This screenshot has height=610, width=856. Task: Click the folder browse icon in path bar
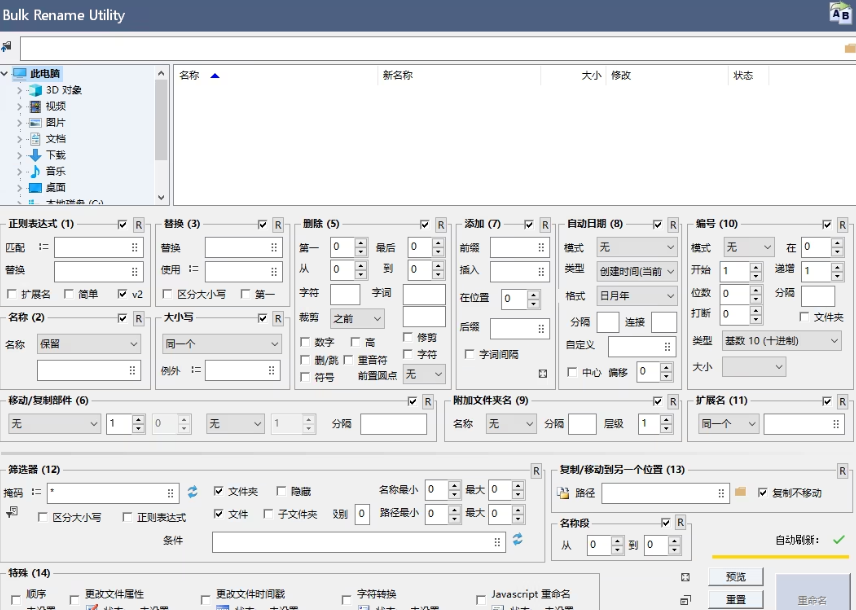point(850,49)
